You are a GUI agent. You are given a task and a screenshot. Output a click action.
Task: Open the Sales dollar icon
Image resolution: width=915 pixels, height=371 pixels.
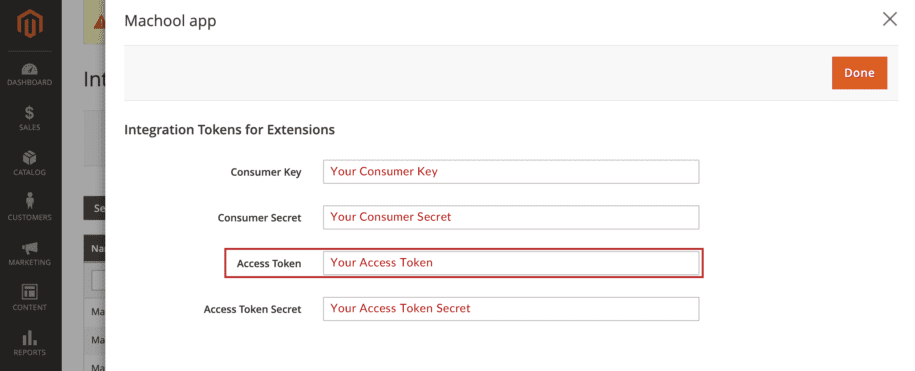click(30, 113)
